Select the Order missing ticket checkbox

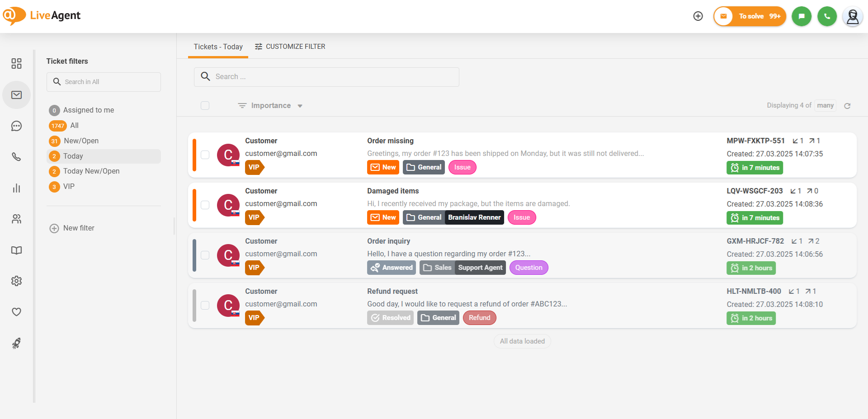pos(205,155)
